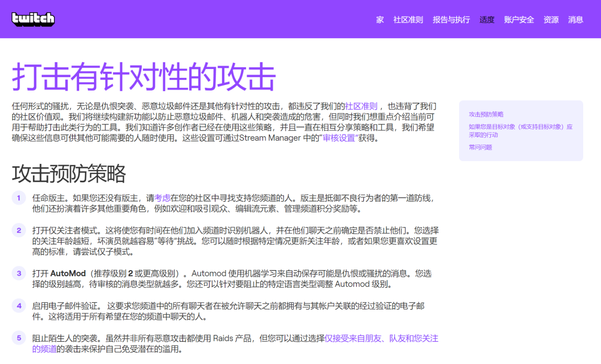
Task: Click the bold AutoMod text in step 3
Action: pos(68,273)
